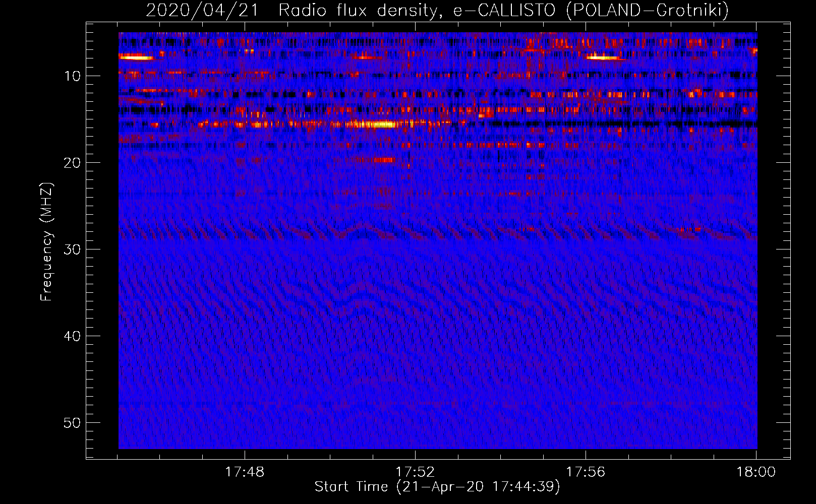Click the 10 MHz frequency tick label
The height and width of the screenshot is (504, 816).
coord(72,76)
